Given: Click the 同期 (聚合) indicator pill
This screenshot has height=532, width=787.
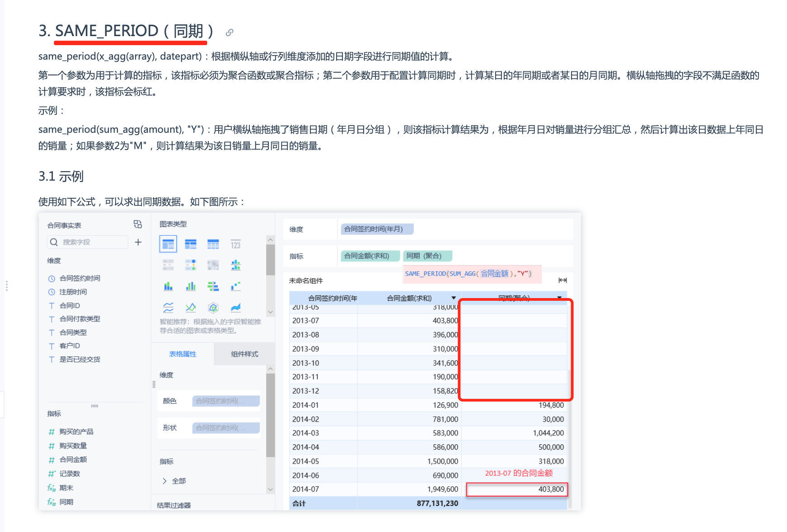Looking at the screenshot, I should point(427,256).
